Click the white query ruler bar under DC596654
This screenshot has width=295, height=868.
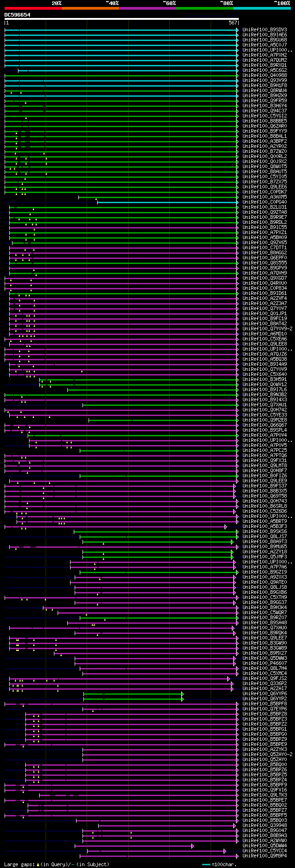click(x=121, y=19)
